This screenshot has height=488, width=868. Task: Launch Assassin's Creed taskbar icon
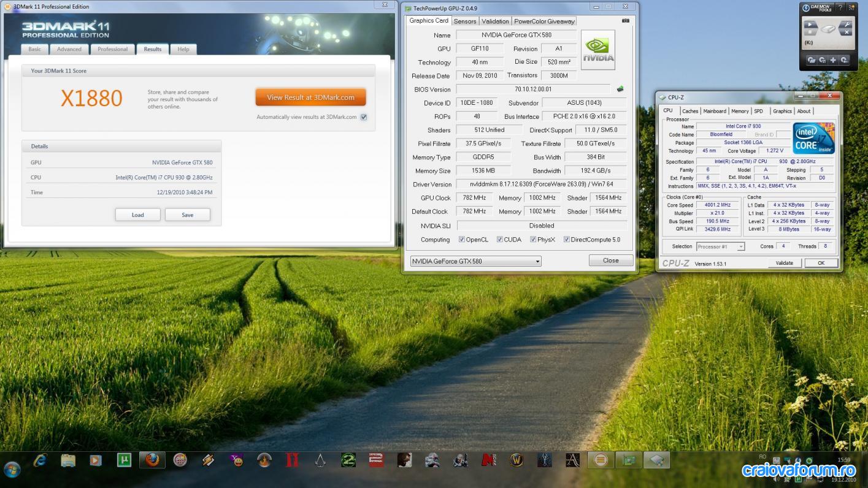click(320, 460)
